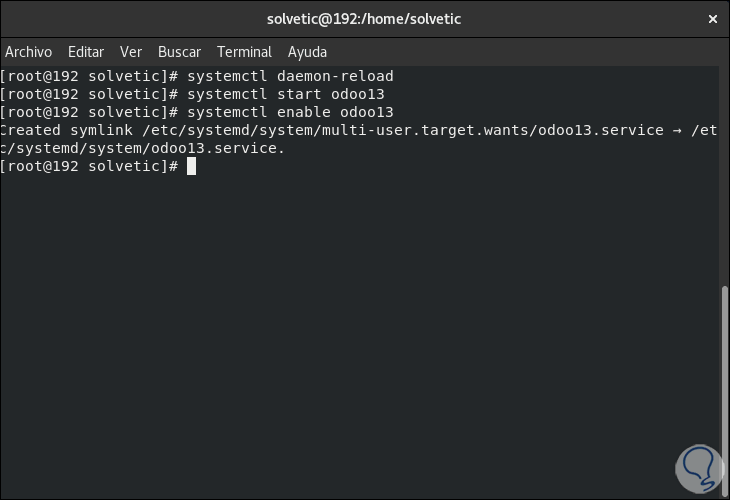Open the Archivo menu
The image size is (730, 500).
pos(28,52)
